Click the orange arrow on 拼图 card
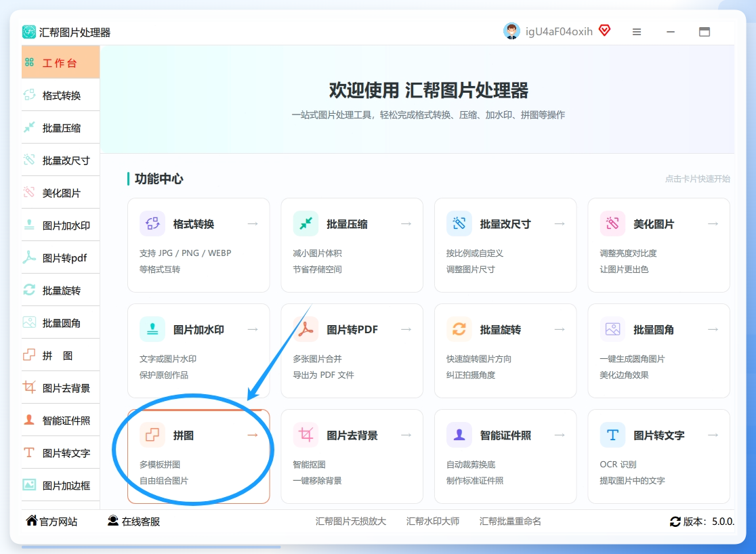 253,435
